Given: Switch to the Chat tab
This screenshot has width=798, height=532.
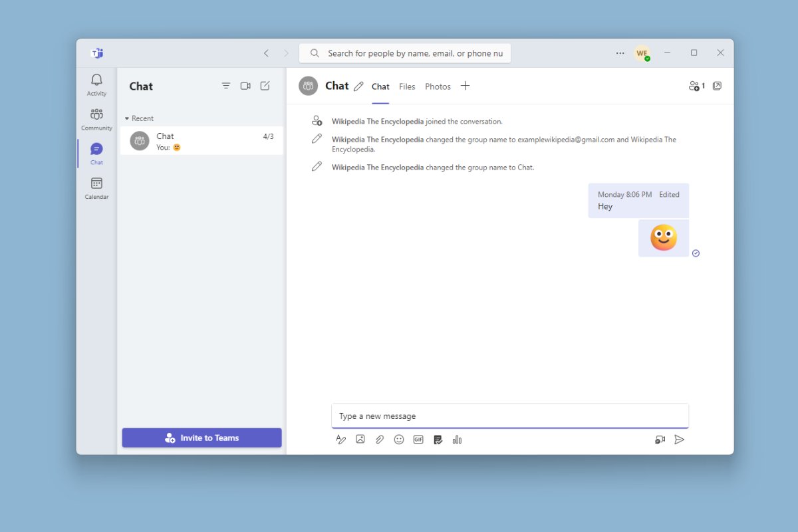Looking at the screenshot, I should click(380, 86).
